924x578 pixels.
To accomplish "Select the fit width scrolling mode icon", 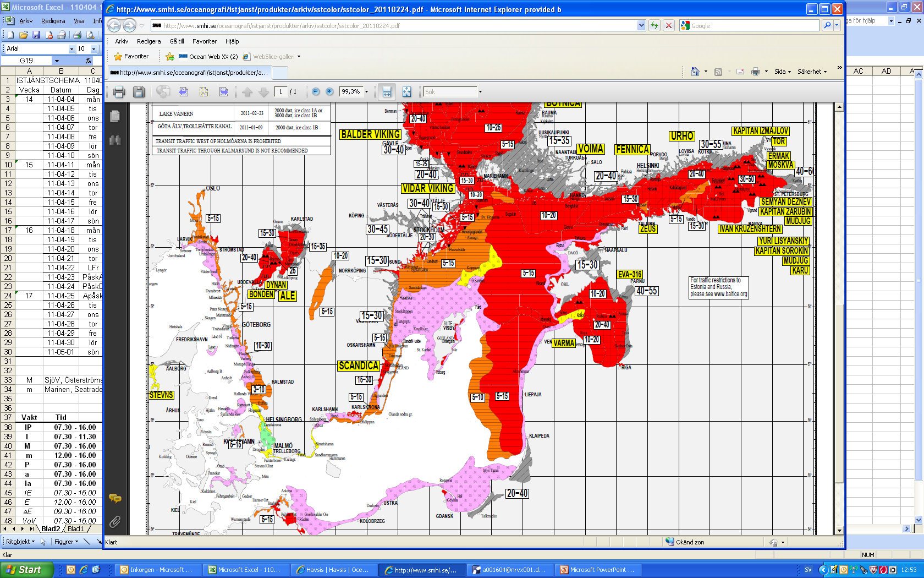I will [387, 92].
